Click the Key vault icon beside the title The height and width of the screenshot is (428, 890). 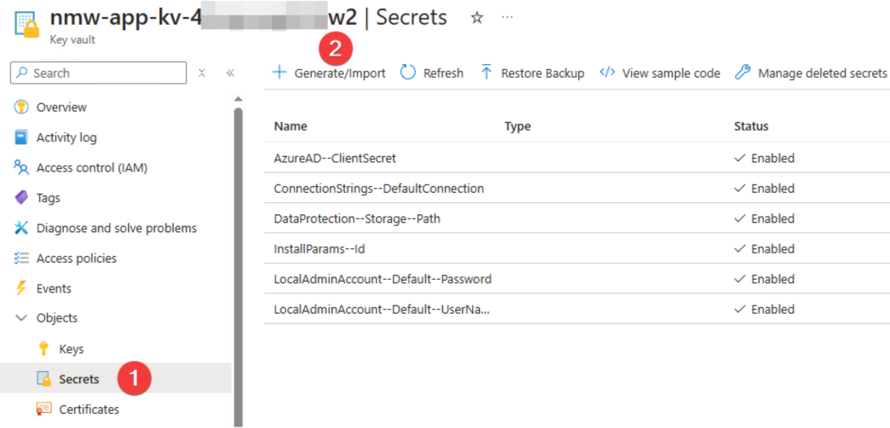click(x=27, y=24)
